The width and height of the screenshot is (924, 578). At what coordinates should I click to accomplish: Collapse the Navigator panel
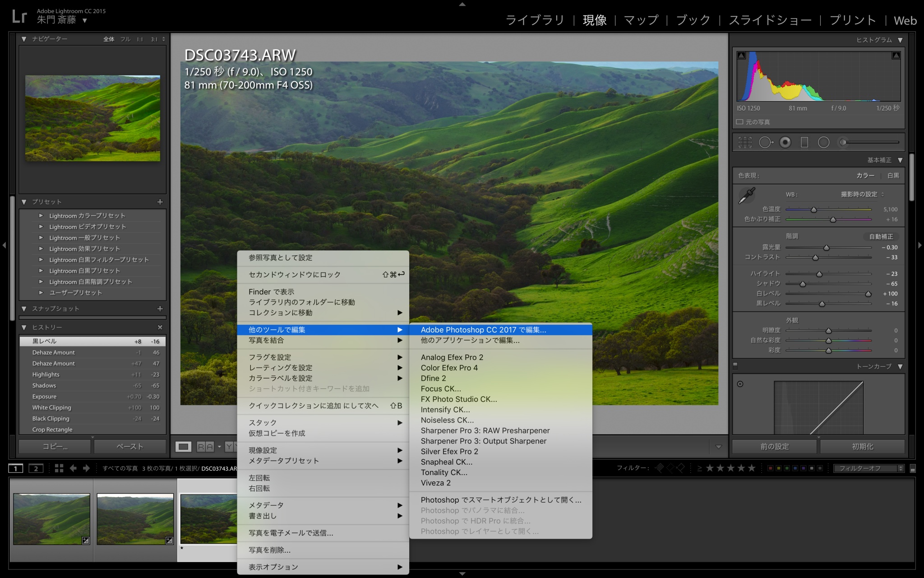pos(24,39)
